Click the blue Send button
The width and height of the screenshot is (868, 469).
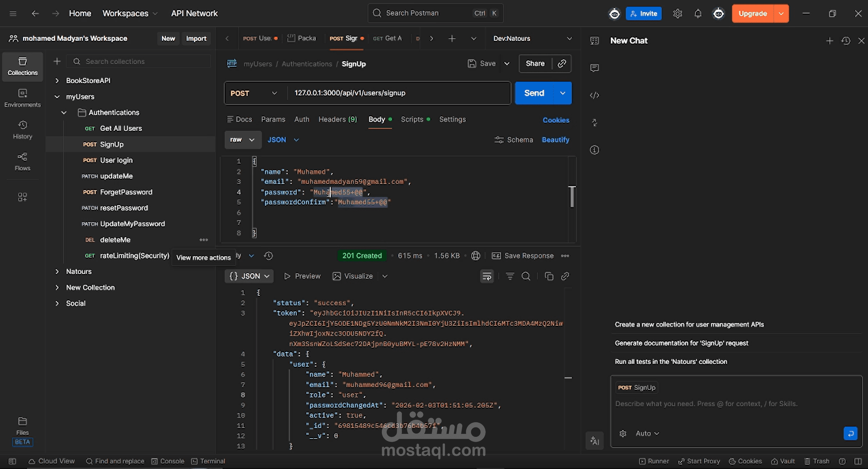pyautogui.click(x=534, y=93)
